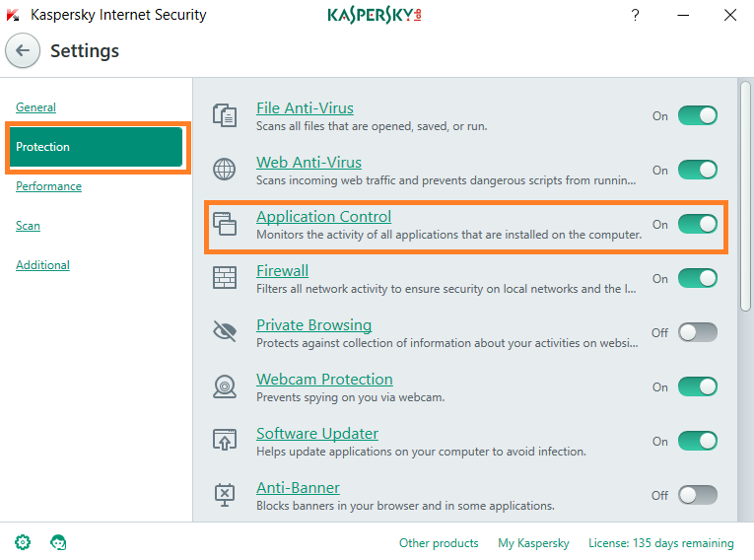The height and width of the screenshot is (560, 754).
Task: Click the 'Prevents spying on you via webcam.' text
Action: pyautogui.click(x=351, y=397)
